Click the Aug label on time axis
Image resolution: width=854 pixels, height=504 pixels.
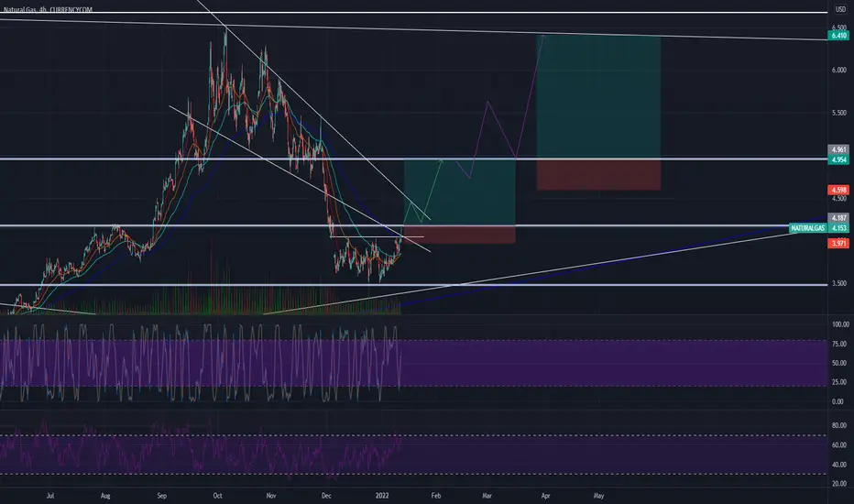tap(105, 496)
